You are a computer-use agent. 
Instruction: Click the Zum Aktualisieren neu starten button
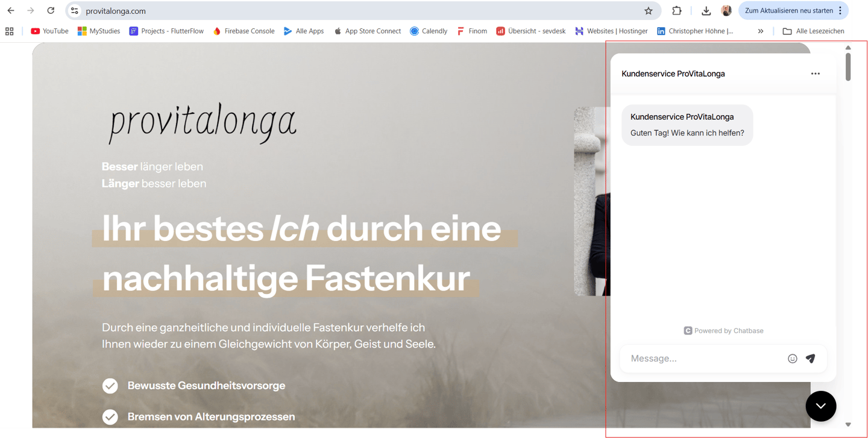pyautogui.click(x=793, y=11)
